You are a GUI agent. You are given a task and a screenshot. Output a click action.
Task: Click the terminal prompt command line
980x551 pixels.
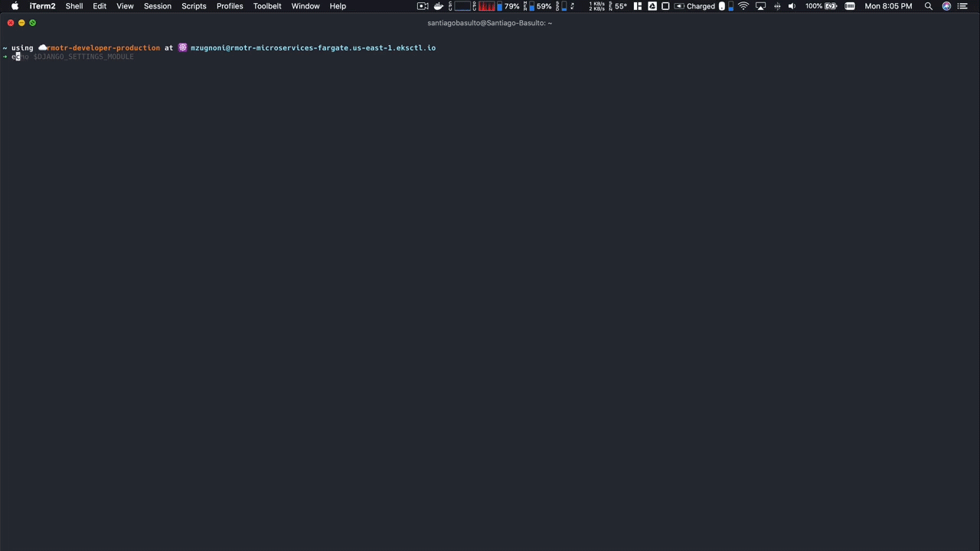77,57
